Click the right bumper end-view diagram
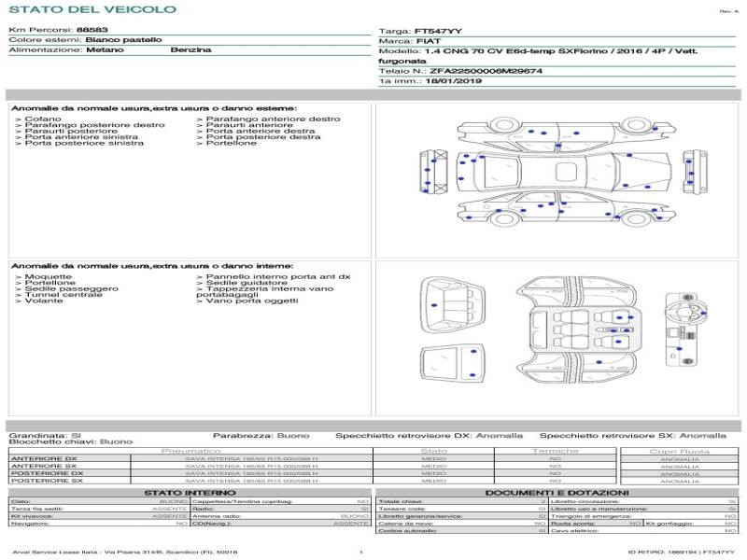 pyautogui.click(x=695, y=171)
